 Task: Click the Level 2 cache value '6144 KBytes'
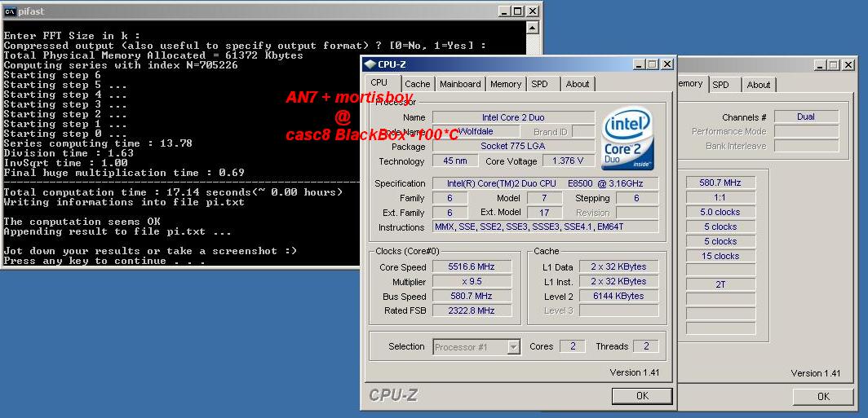(619, 296)
